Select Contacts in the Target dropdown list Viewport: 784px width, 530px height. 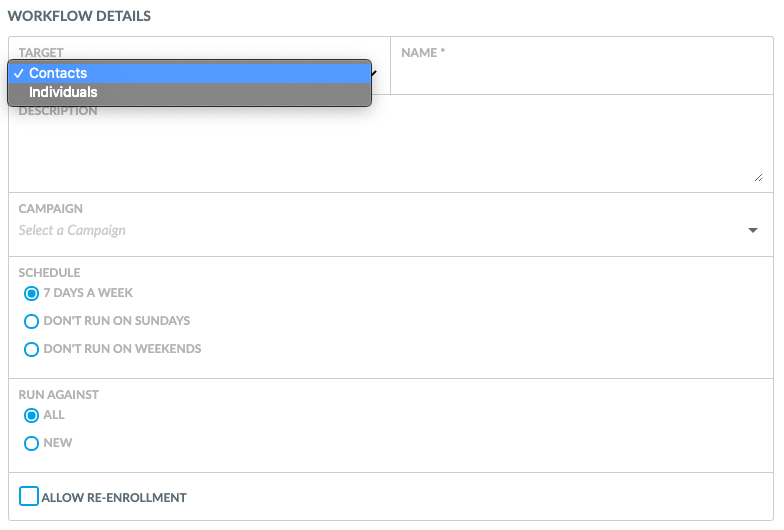point(190,73)
